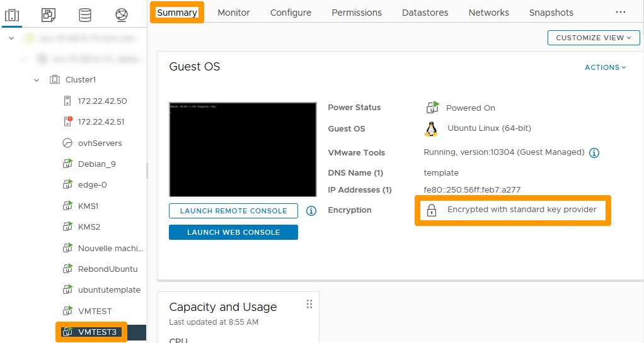This screenshot has width=644, height=343.
Task: Click the DNS name value 'template'
Action: click(x=441, y=172)
